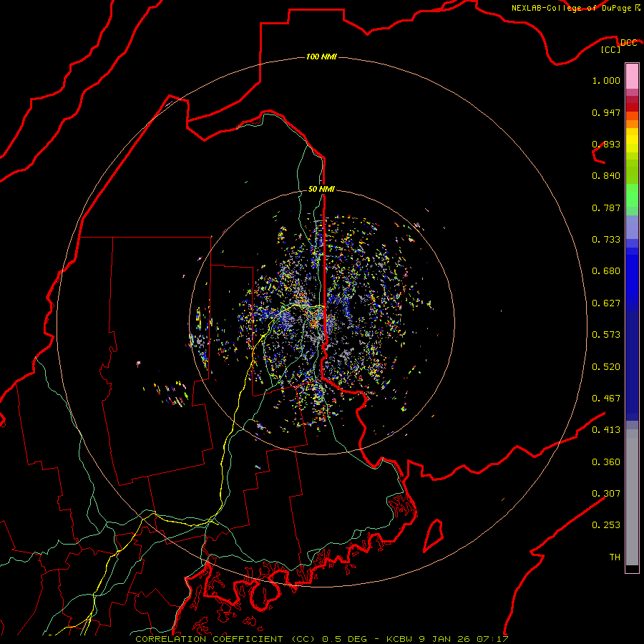Image resolution: width=644 pixels, height=644 pixels.
Task: Pick the light pink segment of the color bar
Action: (x=632, y=77)
